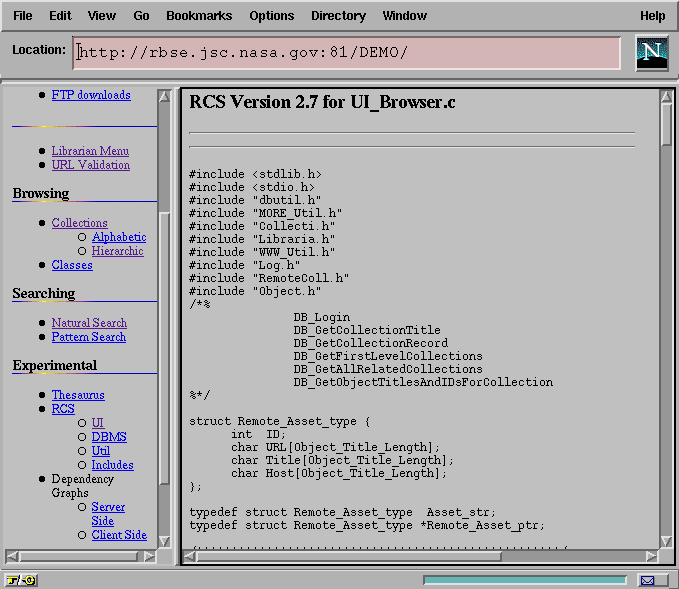
Task: Open the Thesaurus link
Action: click(78, 395)
